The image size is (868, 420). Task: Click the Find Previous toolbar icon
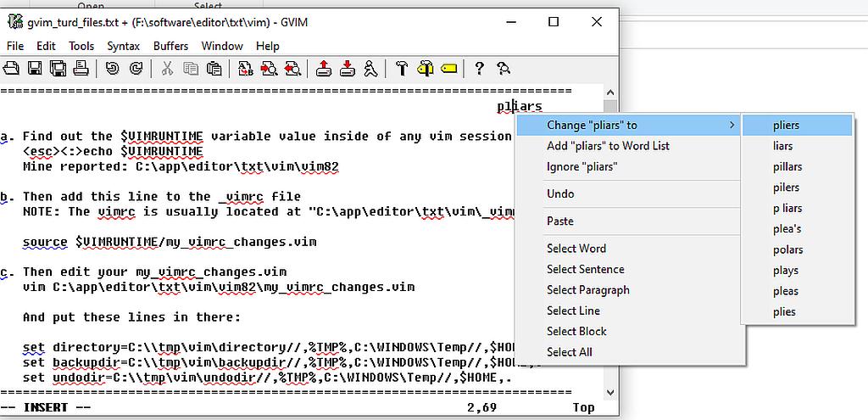(292, 69)
